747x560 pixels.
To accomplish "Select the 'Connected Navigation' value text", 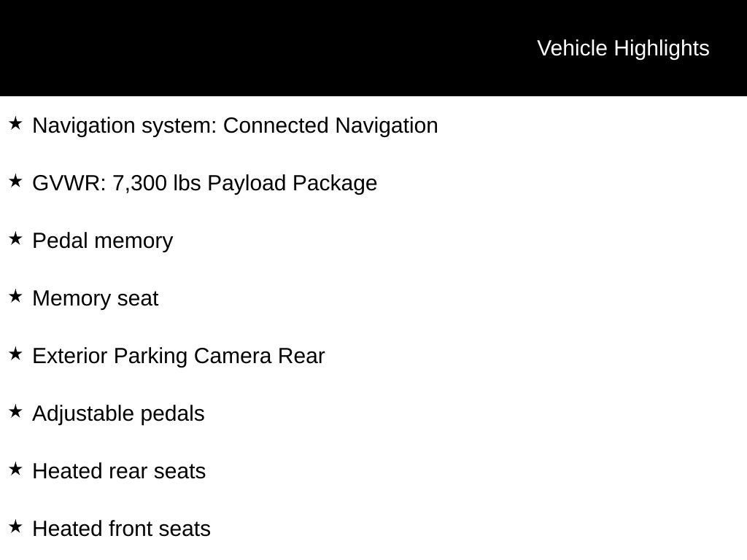I will tap(330, 125).
